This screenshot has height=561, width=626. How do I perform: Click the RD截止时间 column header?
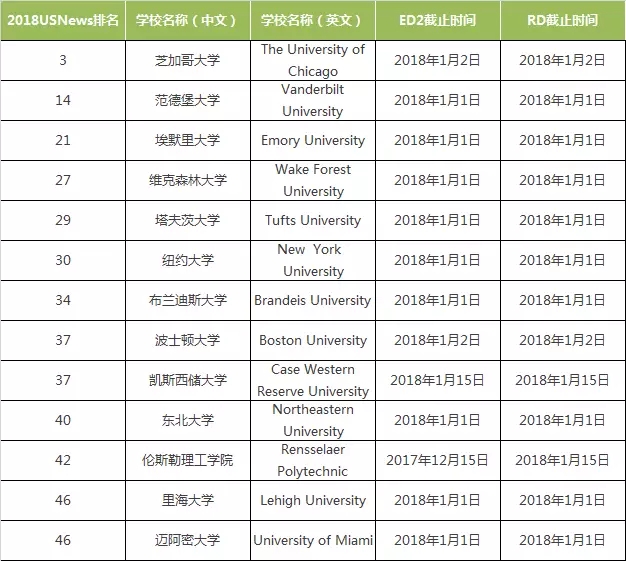pyautogui.click(x=563, y=20)
